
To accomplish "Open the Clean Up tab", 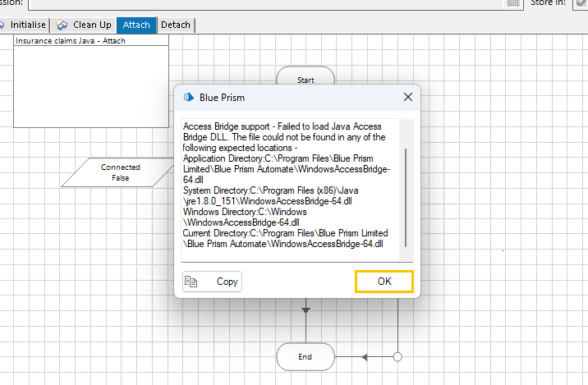I will [x=91, y=25].
